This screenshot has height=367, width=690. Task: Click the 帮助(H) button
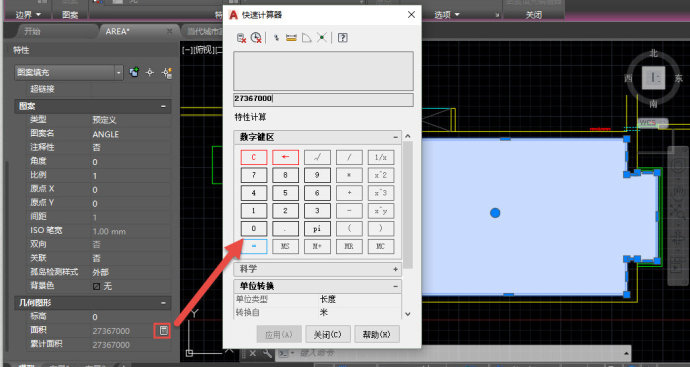click(377, 334)
